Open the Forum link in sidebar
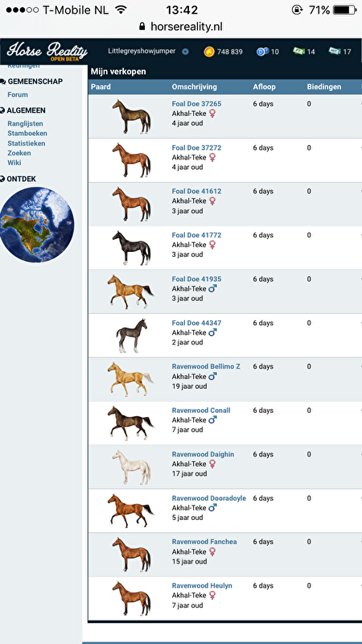 tap(18, 94)
